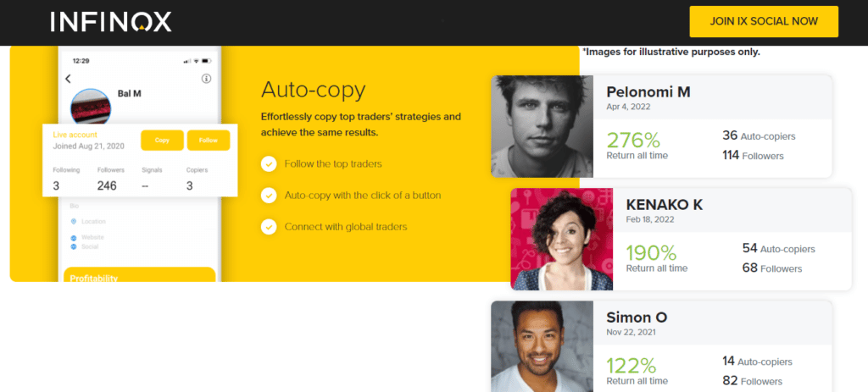Image resolution: width=868 pixels, height=392 pixels.
Task: Click the Bal M name
Action: click(130, 93)
